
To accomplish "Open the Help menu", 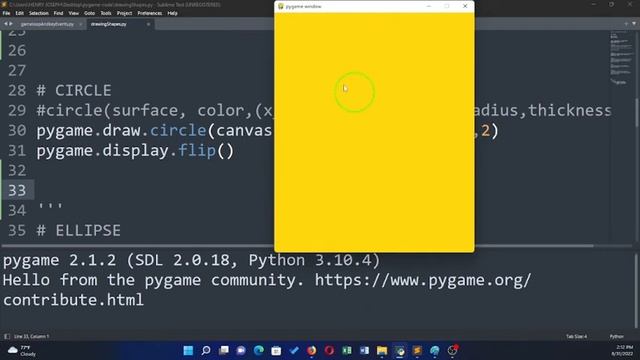I will click(x=172, y=13).
